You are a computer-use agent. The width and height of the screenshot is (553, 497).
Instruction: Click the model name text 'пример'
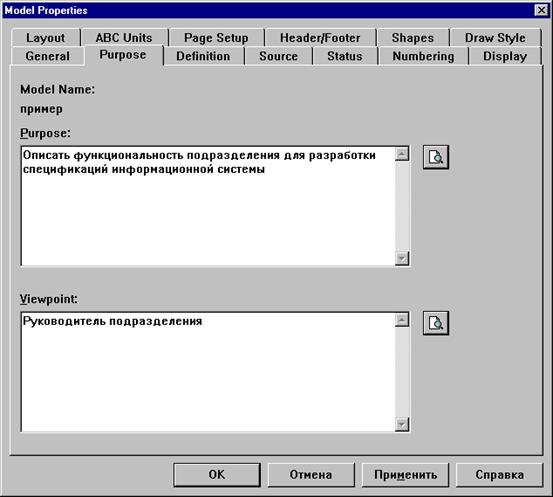[x=41, y=109]
